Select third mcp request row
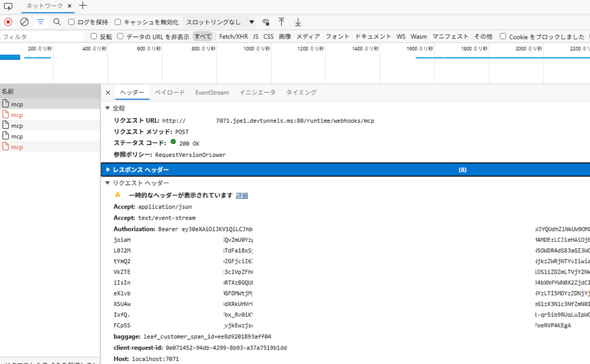Image resolution: width=590 pixels, height=364 pixels. [x=50, y=126]
